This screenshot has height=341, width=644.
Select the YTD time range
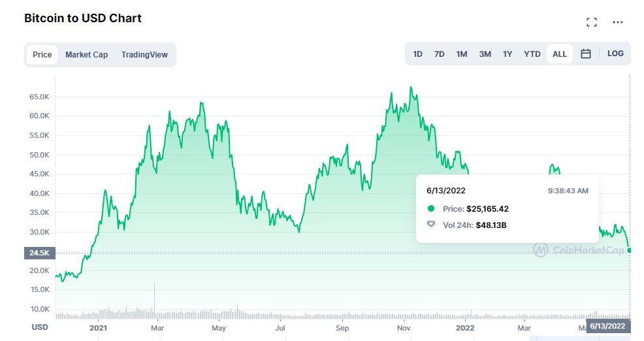pos(532,54)
